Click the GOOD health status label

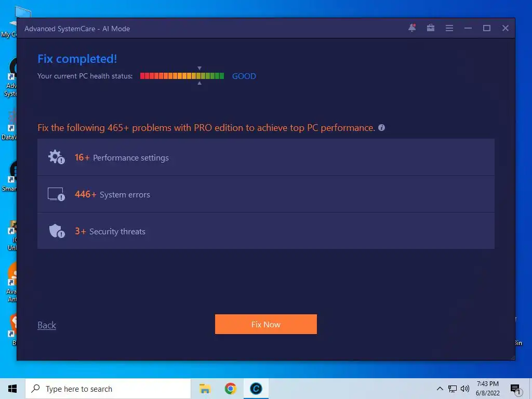[x=244, y=76]
